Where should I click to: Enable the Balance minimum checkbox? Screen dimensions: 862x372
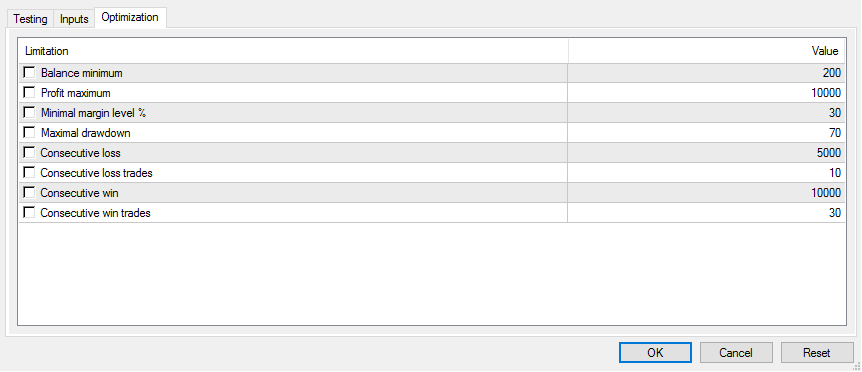[x=29, y=73]
